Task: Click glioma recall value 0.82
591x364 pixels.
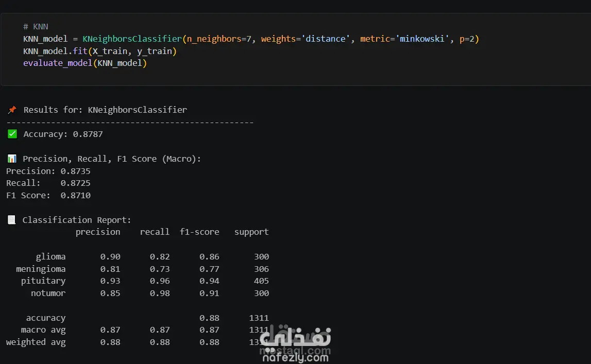Action: [160, 257]
